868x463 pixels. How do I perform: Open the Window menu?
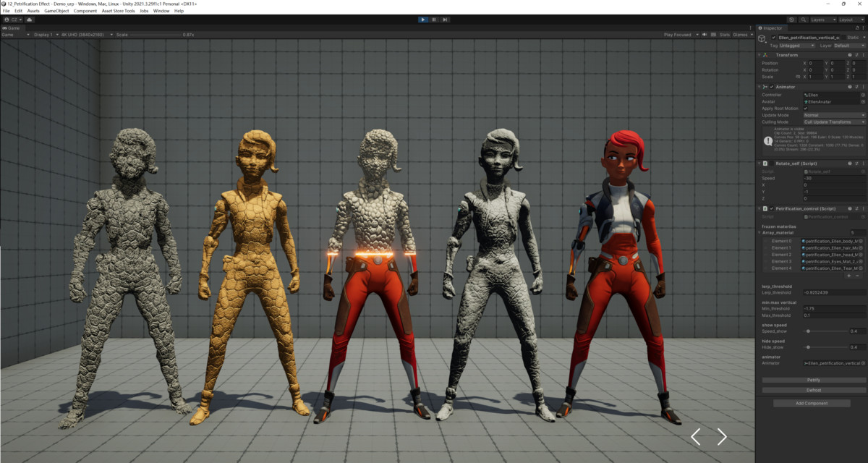[161, 10]
